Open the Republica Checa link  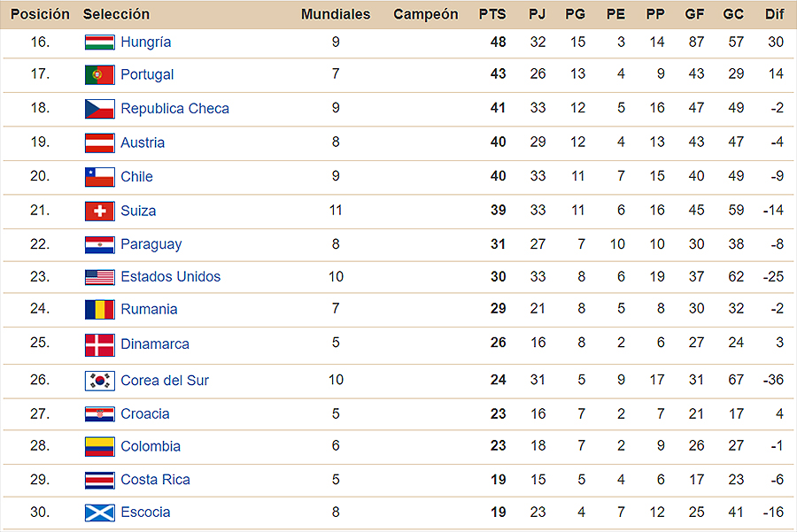coord(174,109)
